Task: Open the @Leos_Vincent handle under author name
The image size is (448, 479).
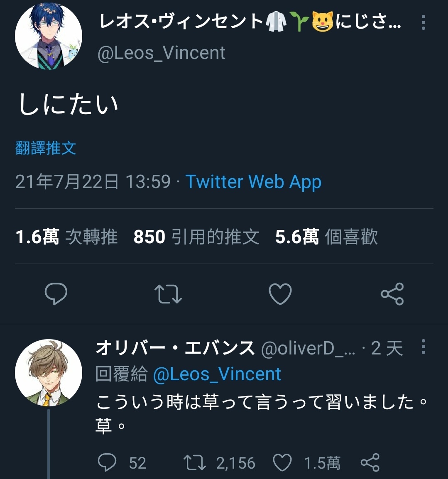Action: [x=162, y=53]
